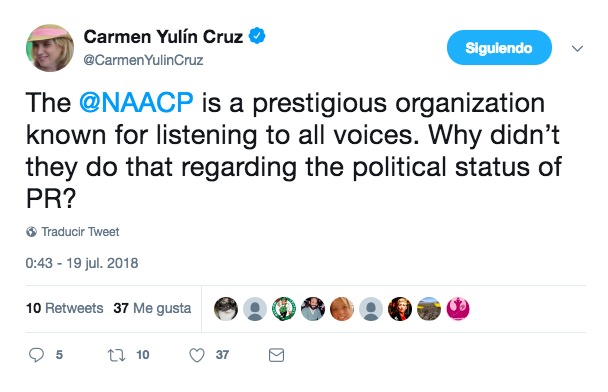Open the Celtics logo avatar liker
Screen dimensions: 608x392
pos(284,309)
